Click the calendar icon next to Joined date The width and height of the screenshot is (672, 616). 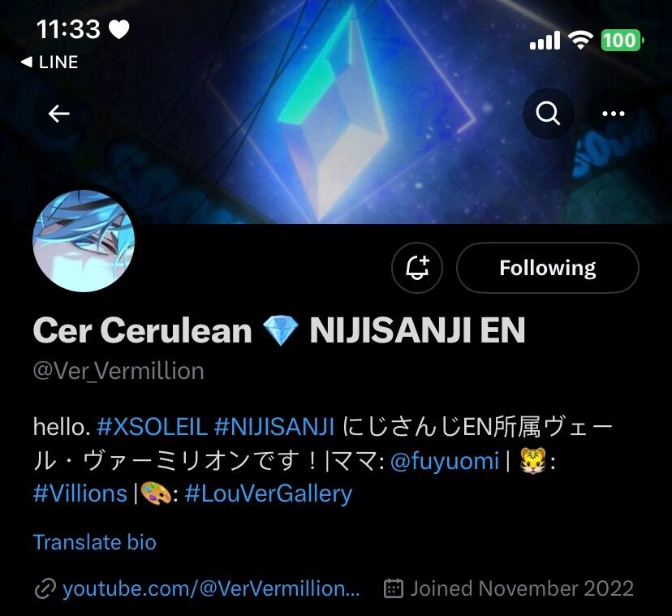click(394, 588)
